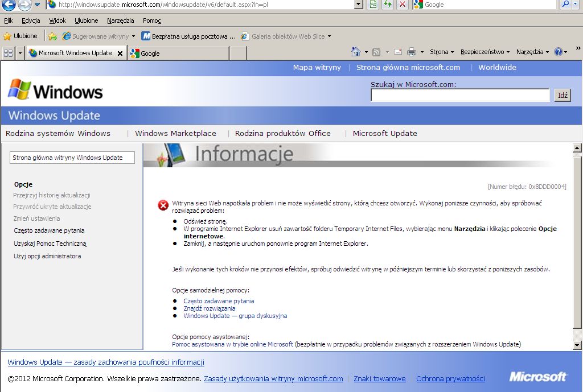This screenshot has height=392, width=583.
Task: Open Rodzina produktów Office nav item
Action: [x=282, y=133]
